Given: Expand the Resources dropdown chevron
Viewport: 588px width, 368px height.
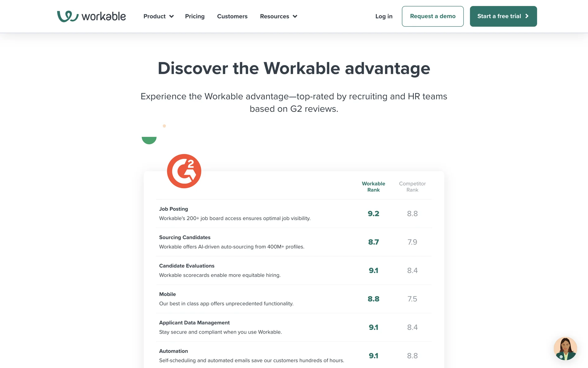Looking at the screenshot, I should 295,17.
